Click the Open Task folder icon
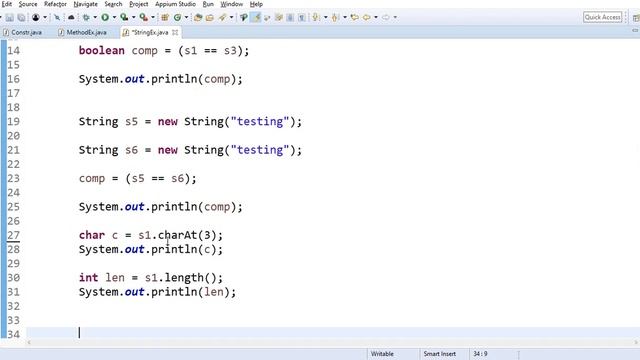 tap(209, 18)
